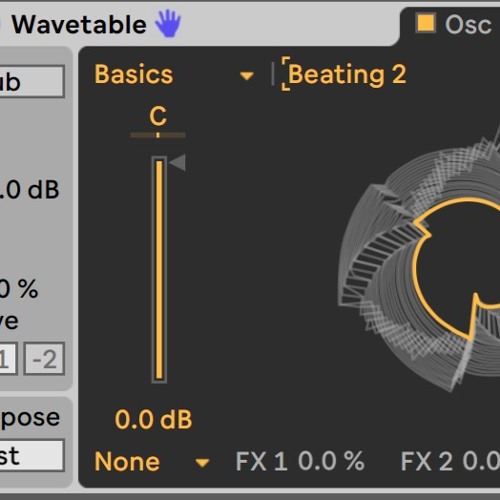Click the blue hand icon next to Wavetable
Image resolution: width=500 pixels, height=500 pixels.
[168, 23]
